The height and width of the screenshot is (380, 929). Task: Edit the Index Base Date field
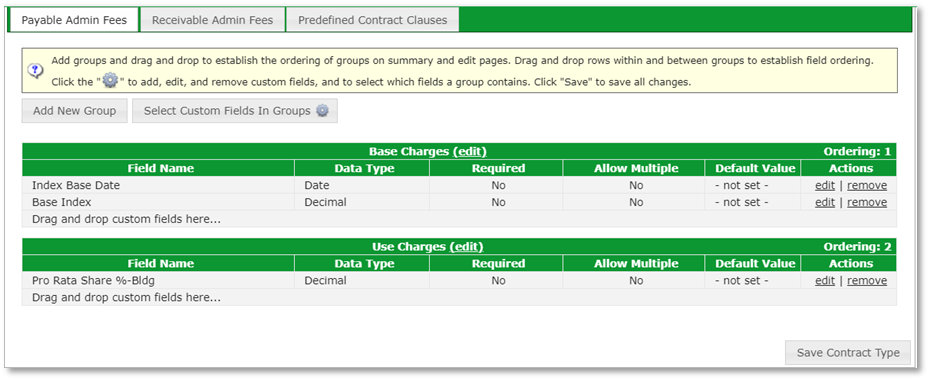pos(825,186)
